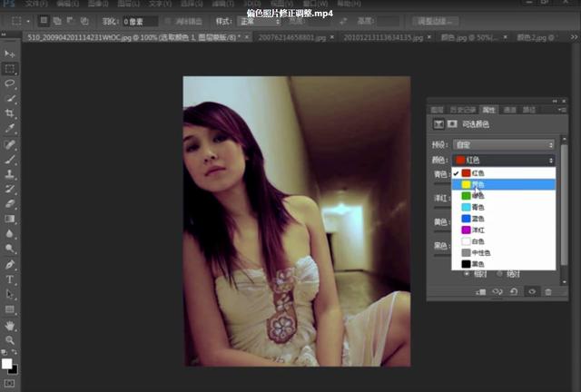
Task: Choose the Horizontal Type tool
Action: (10, 279)
